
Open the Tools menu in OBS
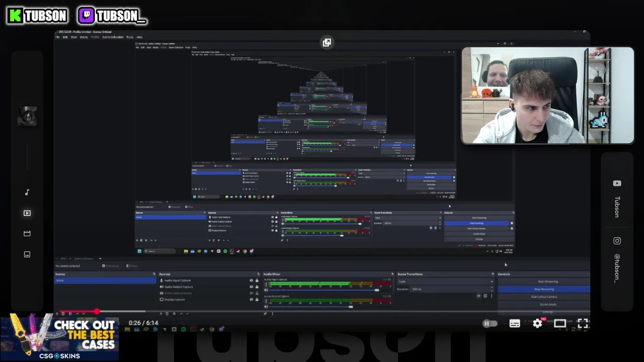130,37
